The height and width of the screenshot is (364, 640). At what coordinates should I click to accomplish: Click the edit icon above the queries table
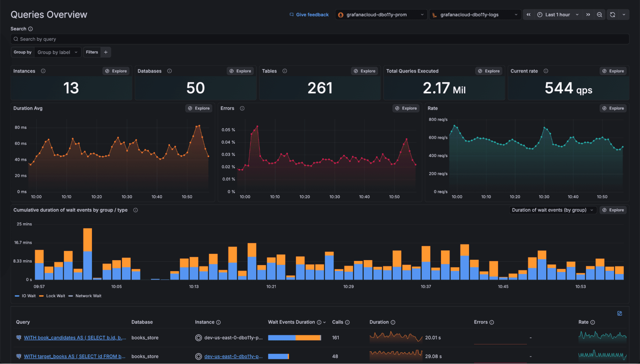click(x=619, y=313)
